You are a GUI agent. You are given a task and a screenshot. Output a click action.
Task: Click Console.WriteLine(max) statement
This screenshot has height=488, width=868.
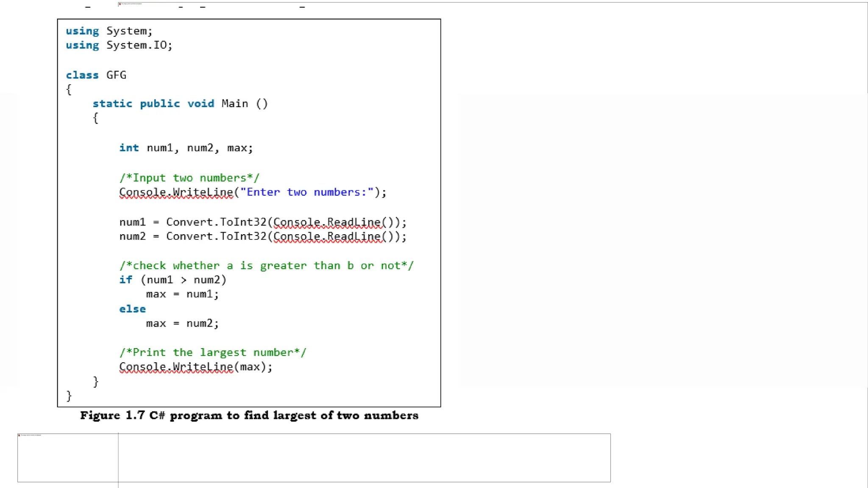195,367
